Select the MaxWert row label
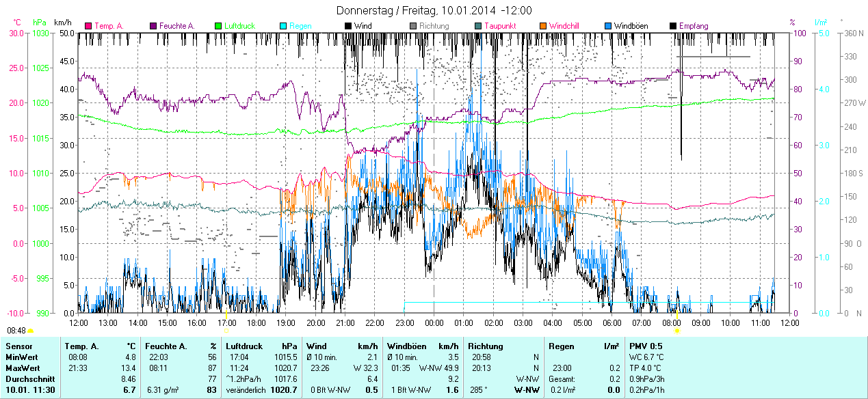Viewport: 868px width, 399px height. pyautogui.click(x=22, y=368)
